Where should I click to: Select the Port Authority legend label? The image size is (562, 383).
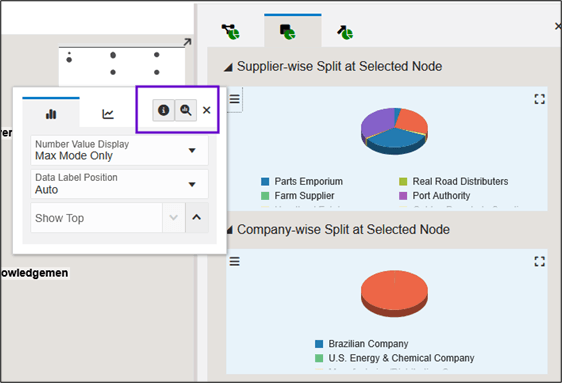(x=441, y=196)
